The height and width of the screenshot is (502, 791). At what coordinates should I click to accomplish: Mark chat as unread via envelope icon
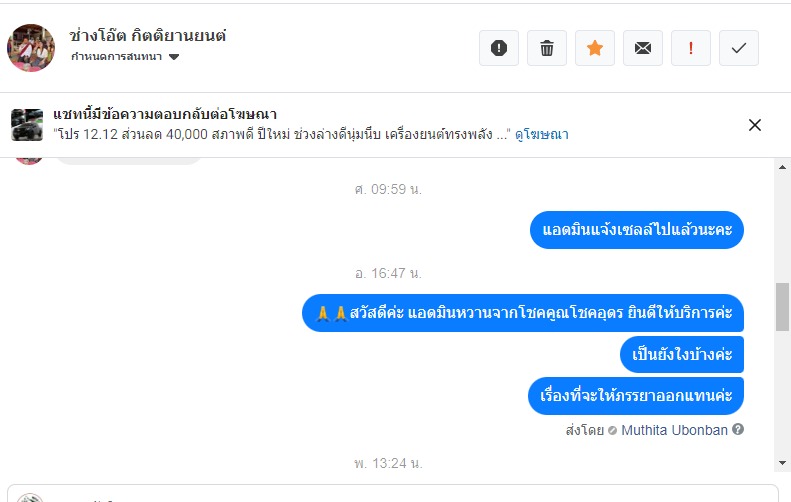(643, 48)
